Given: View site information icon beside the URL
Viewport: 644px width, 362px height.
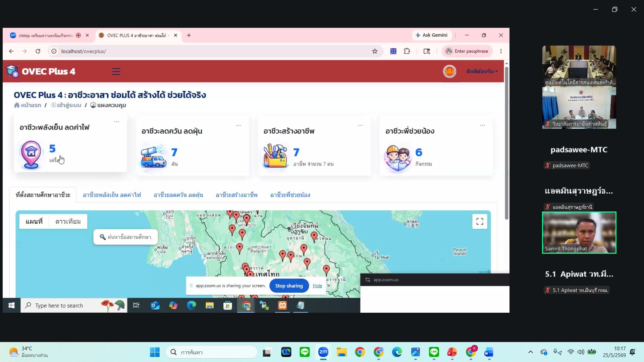Looking at the screenshot, I should tap(54, 51).
